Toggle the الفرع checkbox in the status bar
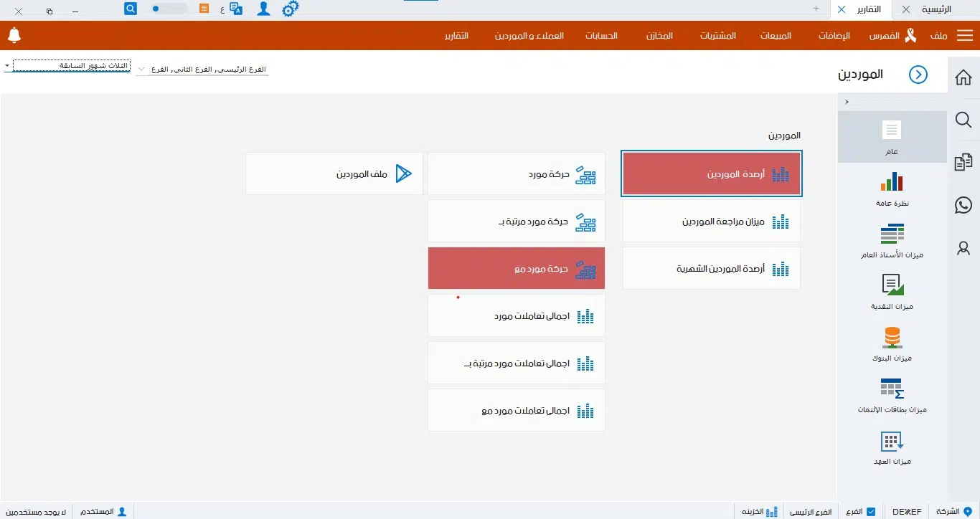 click(x=872, y=511)
